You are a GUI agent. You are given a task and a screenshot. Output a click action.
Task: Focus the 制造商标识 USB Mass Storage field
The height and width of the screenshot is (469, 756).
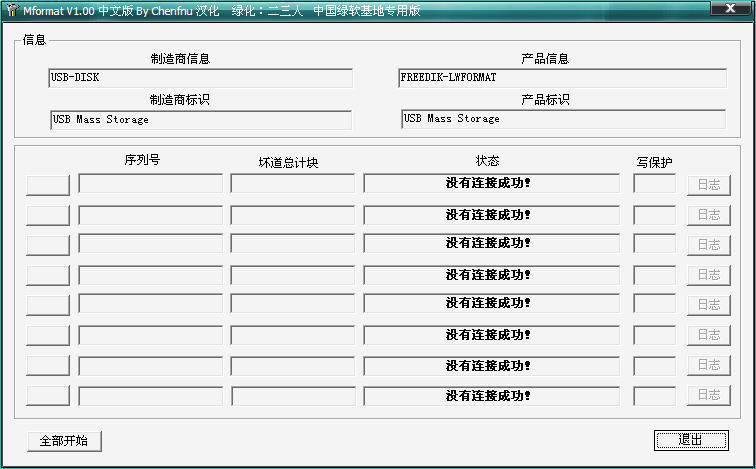point(200,120)
